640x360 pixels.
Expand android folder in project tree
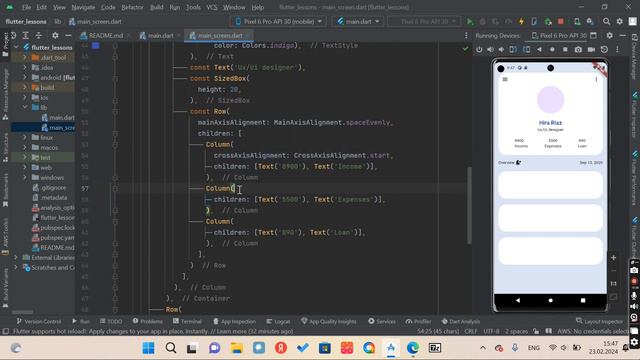point(25,77)
